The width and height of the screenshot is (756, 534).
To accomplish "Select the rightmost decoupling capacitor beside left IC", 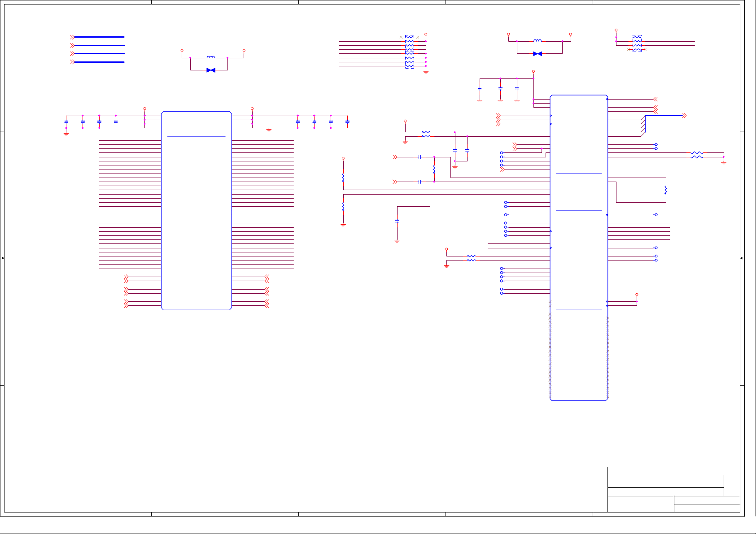I will (x=347, y=121).
